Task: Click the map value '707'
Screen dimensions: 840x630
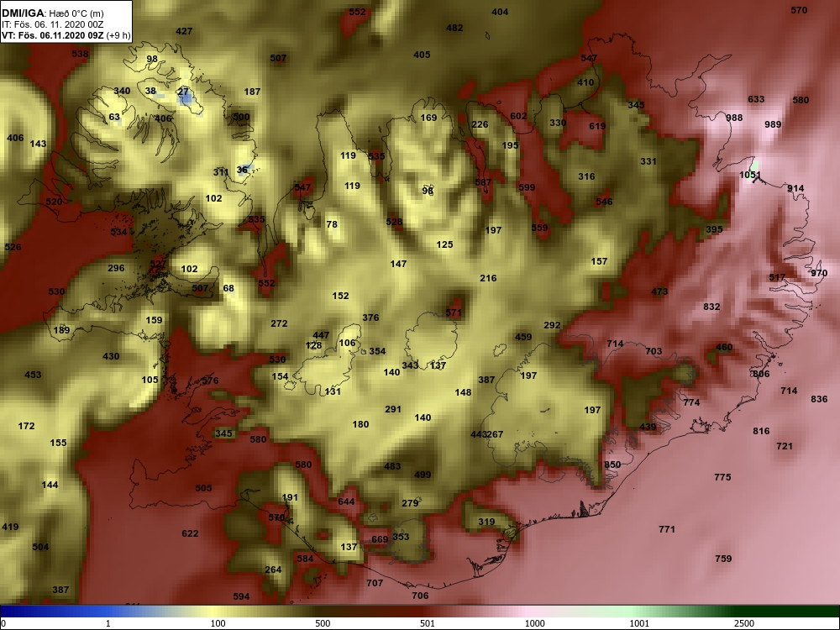Action: 375,582
